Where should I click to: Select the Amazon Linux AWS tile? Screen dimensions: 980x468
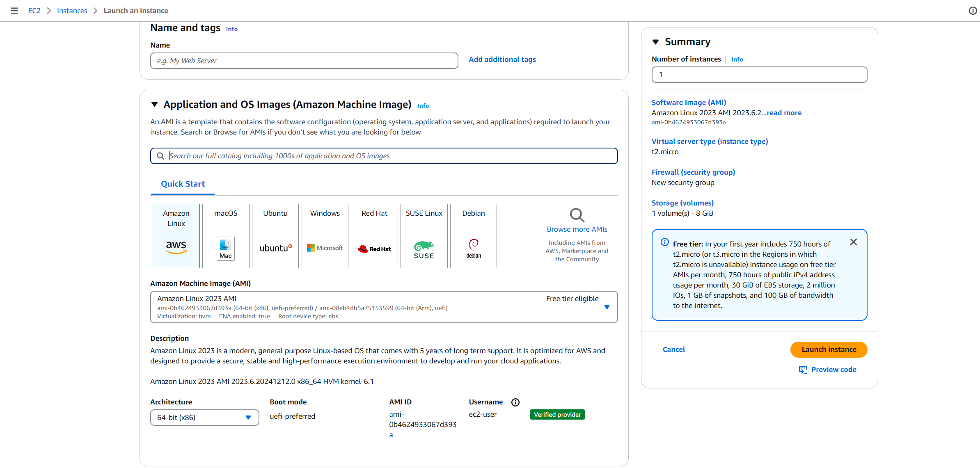tap(176, 236)
